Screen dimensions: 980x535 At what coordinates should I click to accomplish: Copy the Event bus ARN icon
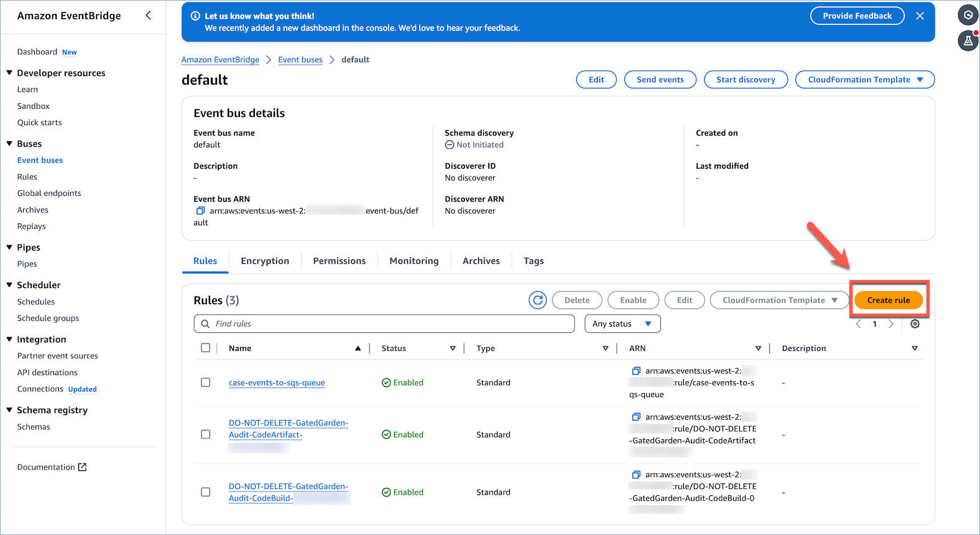pyautogui.click(x=200, y=211)
